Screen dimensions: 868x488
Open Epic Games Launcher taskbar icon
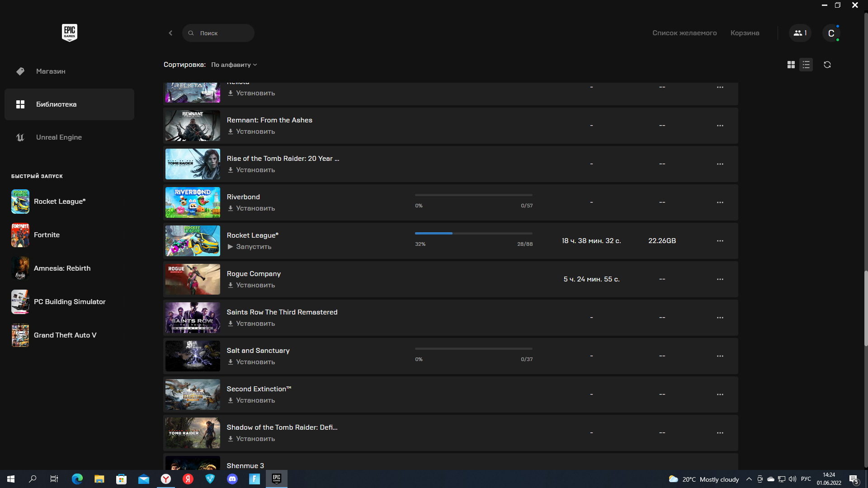click(277, 479)
